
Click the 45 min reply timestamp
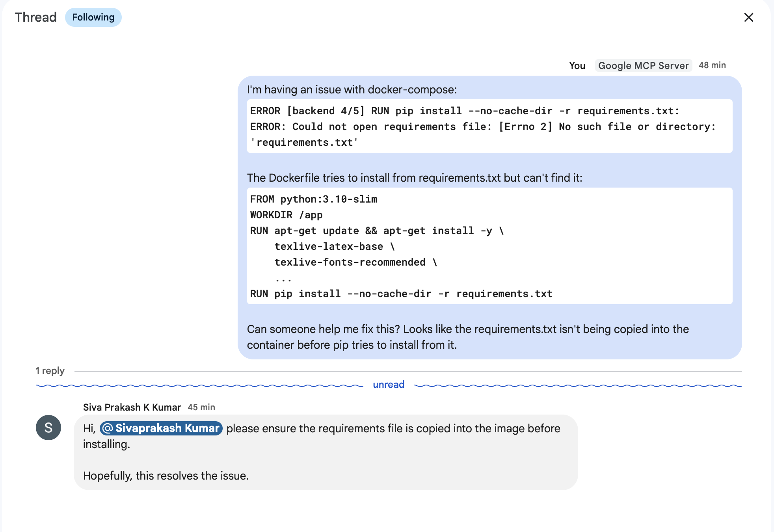point(201,407)
